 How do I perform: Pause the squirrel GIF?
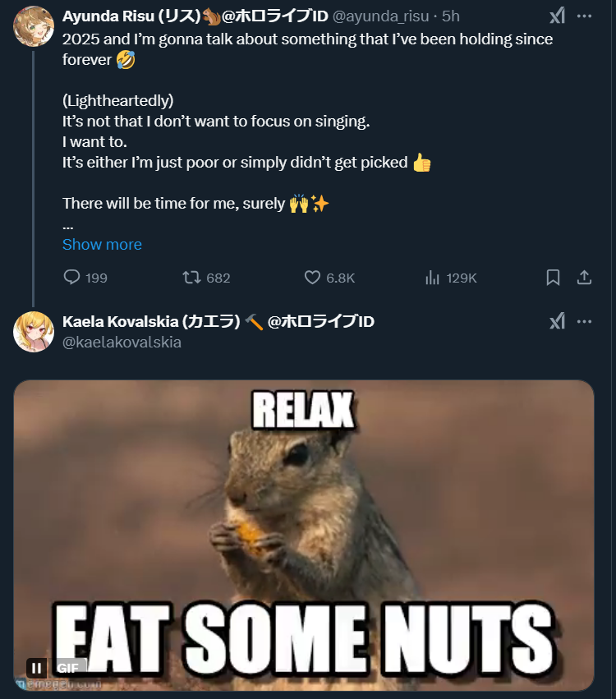coord(36,668)
